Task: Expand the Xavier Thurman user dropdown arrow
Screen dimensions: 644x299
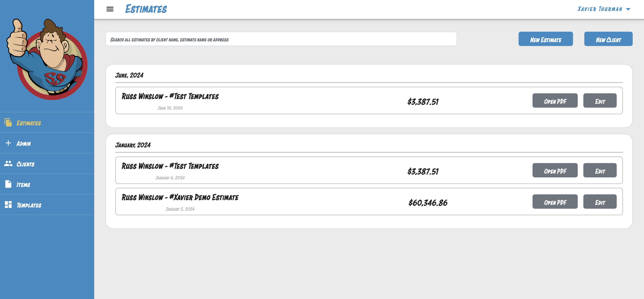Action: tap(628, 9)
